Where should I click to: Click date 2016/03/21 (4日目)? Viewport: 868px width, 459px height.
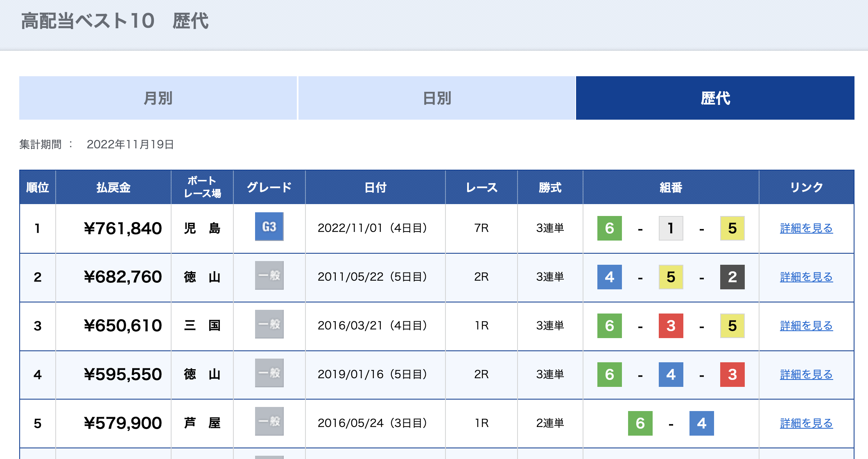[x=372, y=326]
